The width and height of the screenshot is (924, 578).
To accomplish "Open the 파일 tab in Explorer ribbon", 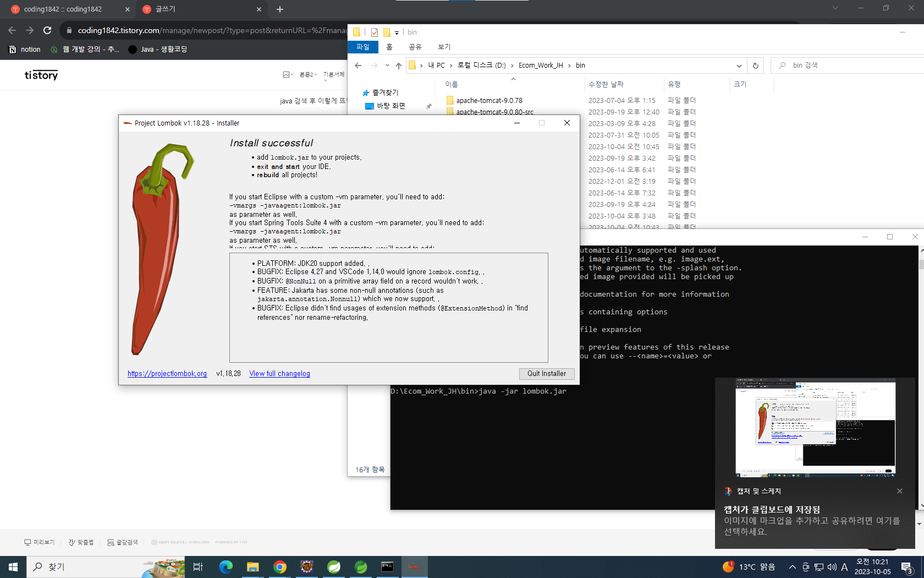I will tap(363, 47).
